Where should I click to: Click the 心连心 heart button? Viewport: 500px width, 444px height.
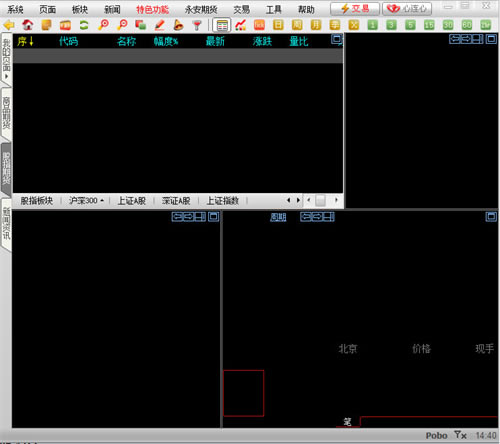[407, 9]
